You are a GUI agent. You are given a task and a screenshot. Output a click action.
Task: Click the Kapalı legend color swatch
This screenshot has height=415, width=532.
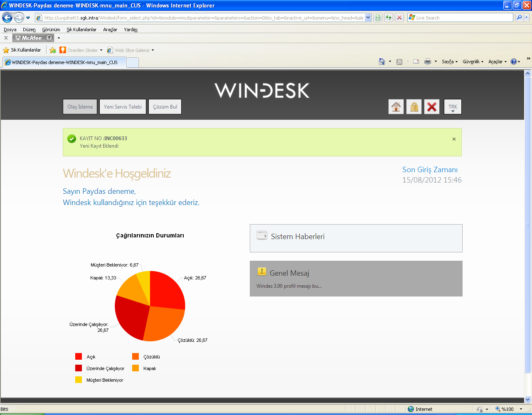[135, 368]
